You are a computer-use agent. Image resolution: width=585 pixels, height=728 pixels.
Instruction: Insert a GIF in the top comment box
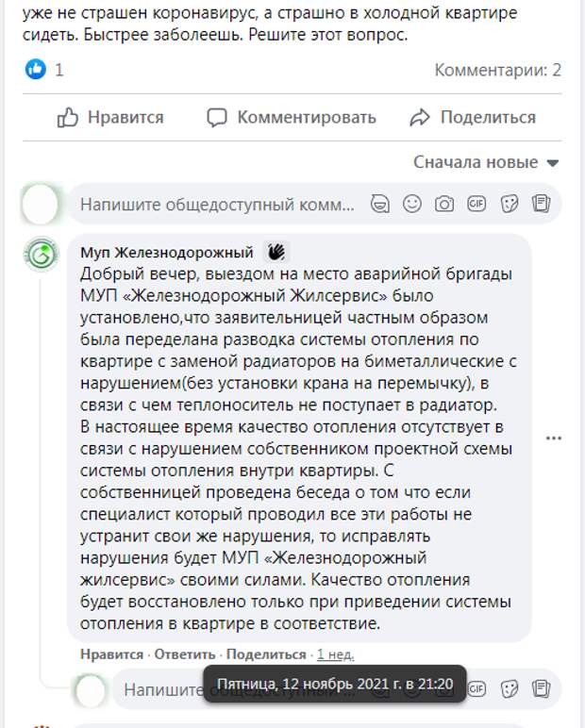(x=476, y=204)
